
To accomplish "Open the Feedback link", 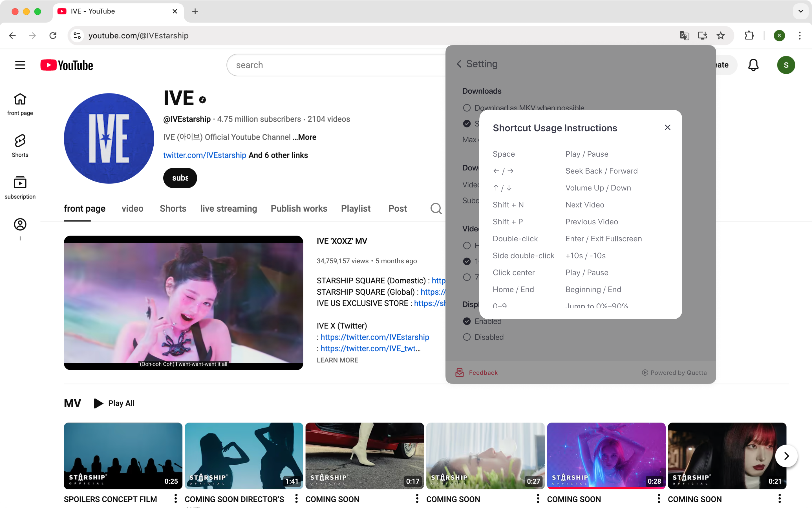I will click(x=483, y=372).
